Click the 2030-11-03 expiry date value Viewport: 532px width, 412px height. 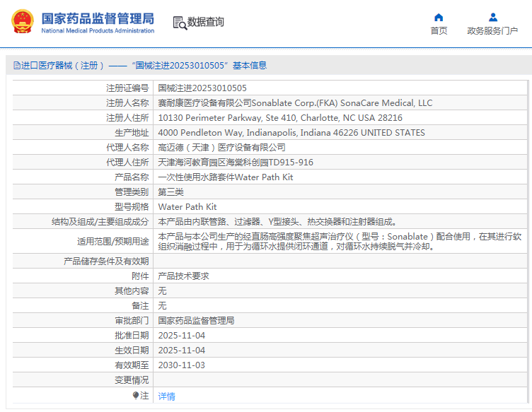[181, 365]
